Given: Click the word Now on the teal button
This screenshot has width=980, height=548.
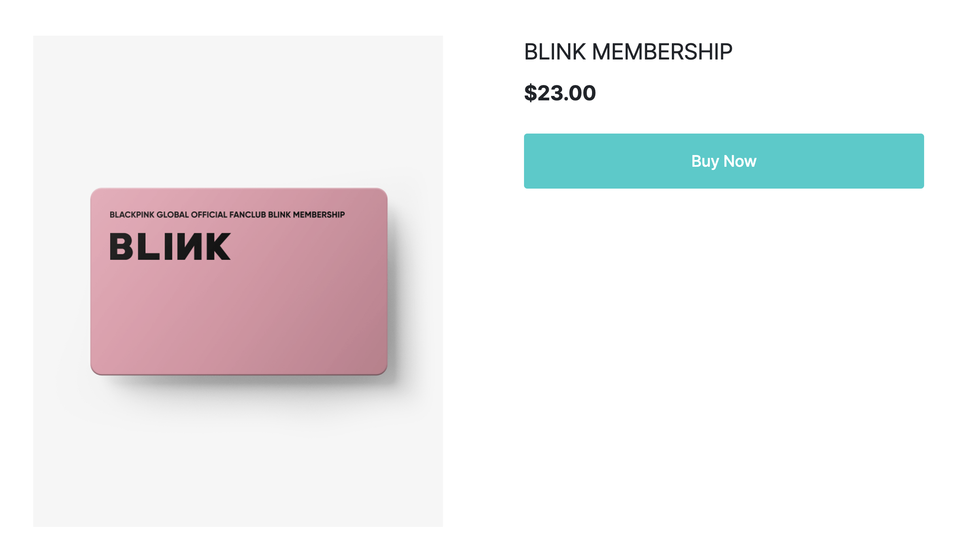Looking at the screenshot, I should tap(740, 161).
